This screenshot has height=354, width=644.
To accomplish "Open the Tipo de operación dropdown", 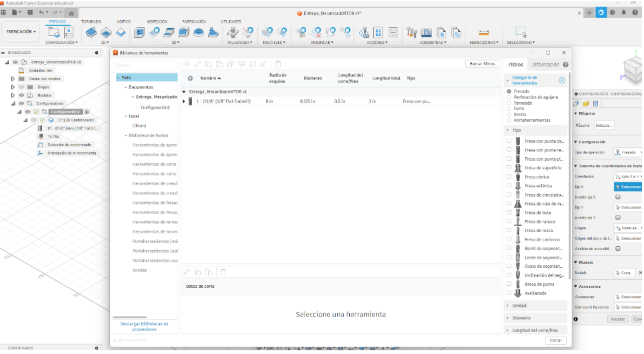I will point(627,152).
